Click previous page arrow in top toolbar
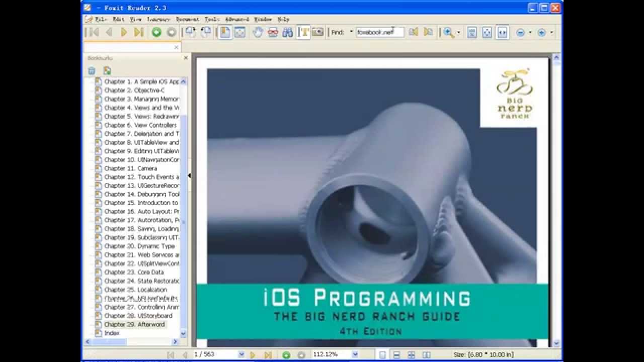Screen dimensions: 644x362 tap(109, 33)
